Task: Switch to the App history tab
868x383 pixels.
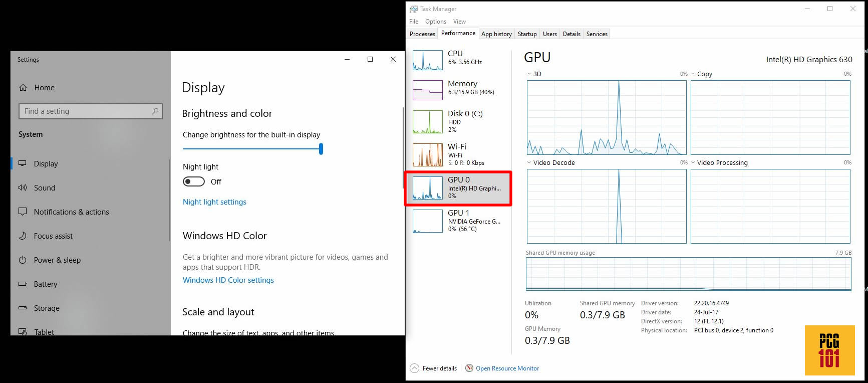Action: click(496, 34)
